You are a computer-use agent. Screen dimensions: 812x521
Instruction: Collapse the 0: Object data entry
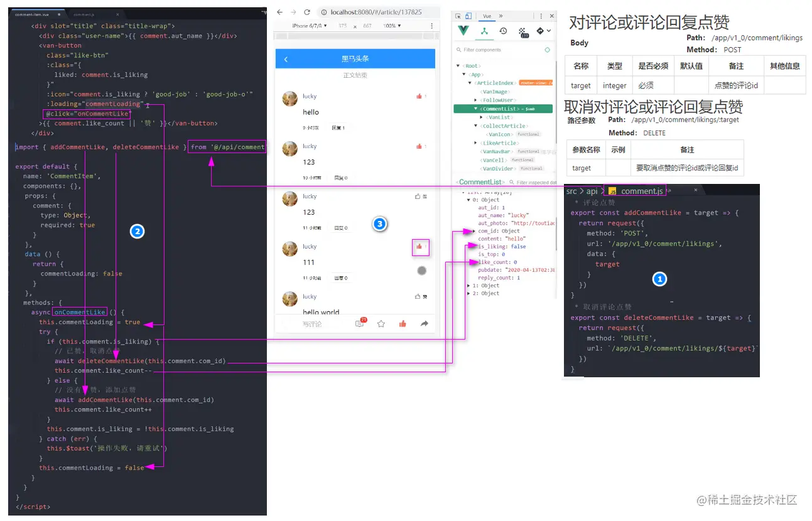469,200
